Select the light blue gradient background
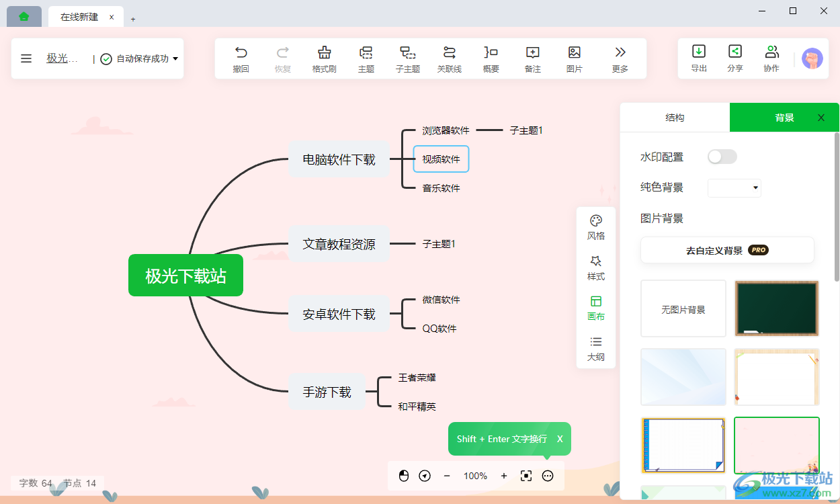Viewport: 840px width, 504px height. pos(683,377)
